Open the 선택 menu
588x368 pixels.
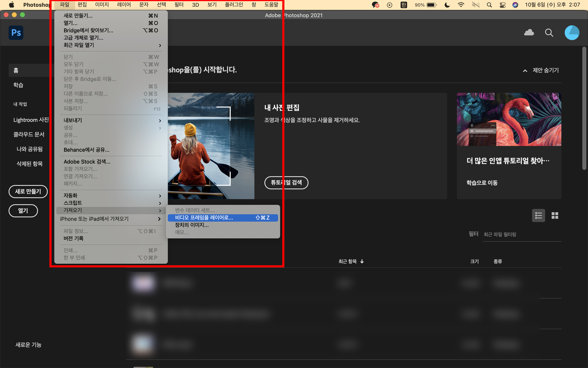point(161,5)
